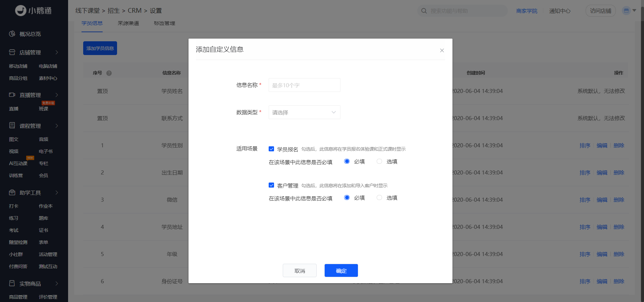Image resolution: width=644 pixels, height=302 pixels.
Task: Open the 数据类型 dropdown
Action: point(304,112)
